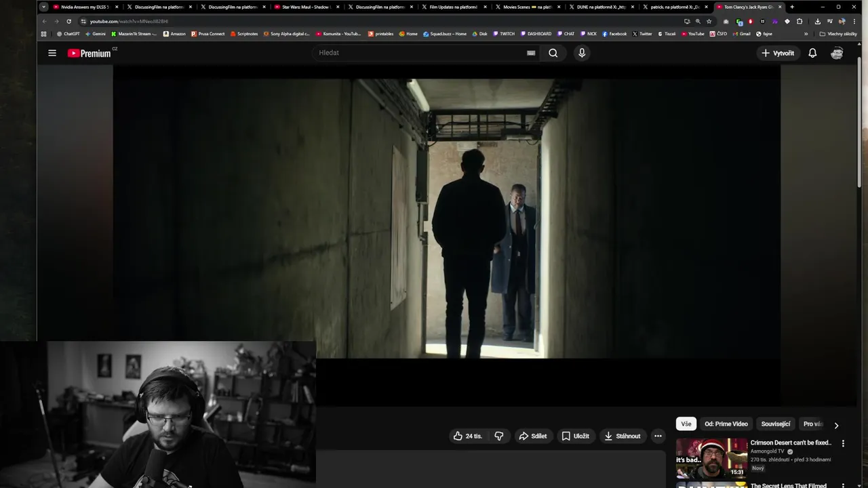The height and width of the screenshot is (488, 868).
Task: Dislike the video
Action: tap(499, 436)
